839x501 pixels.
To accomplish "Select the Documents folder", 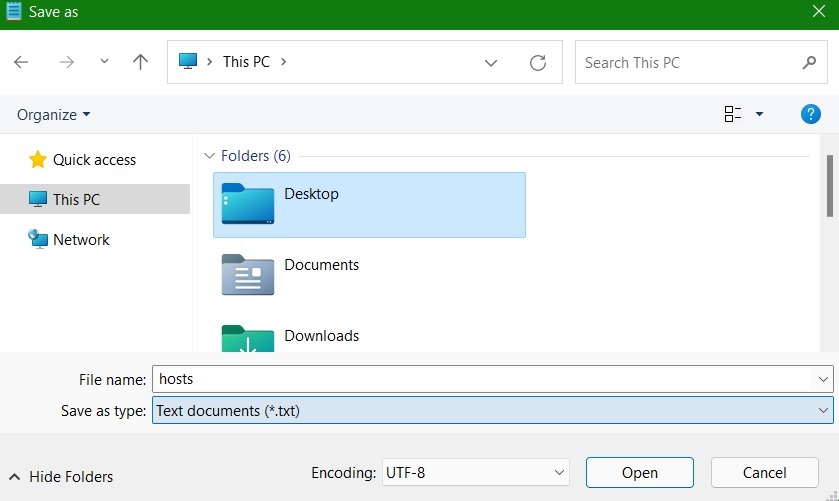I will (369, 275).
